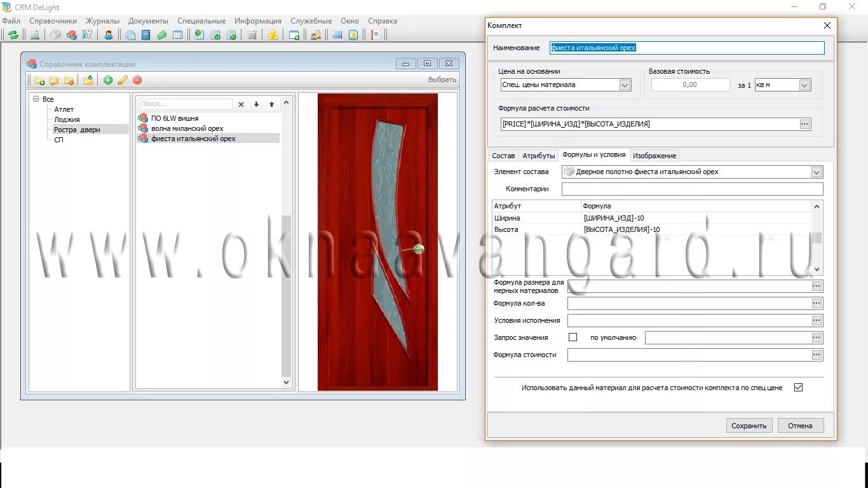Select Лоджия in the tree
The width and height of the screenshot is (868, 488).
click(x=67, y=119)
